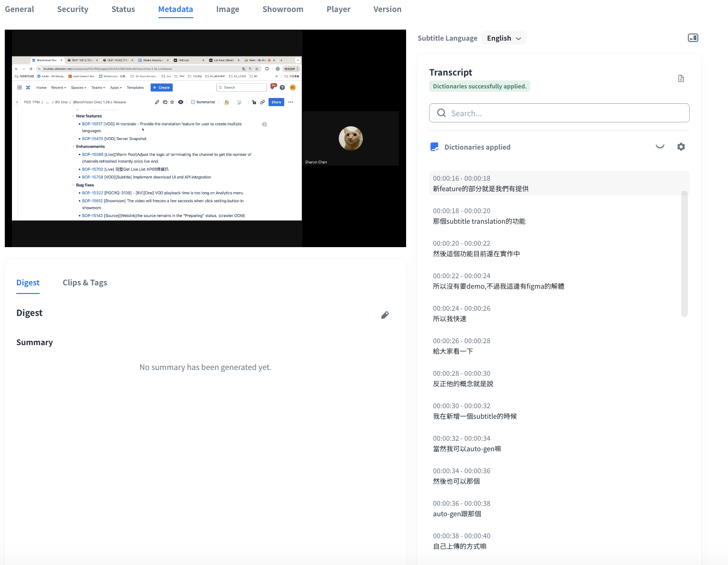
Task: Click the magnifier icon in transcript search
Action: (441, 113)
